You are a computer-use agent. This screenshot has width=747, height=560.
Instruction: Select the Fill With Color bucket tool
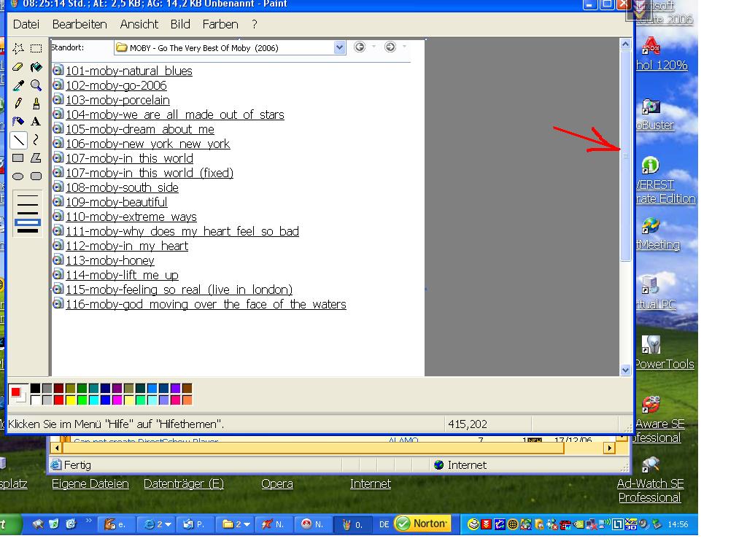click(36, 67)
